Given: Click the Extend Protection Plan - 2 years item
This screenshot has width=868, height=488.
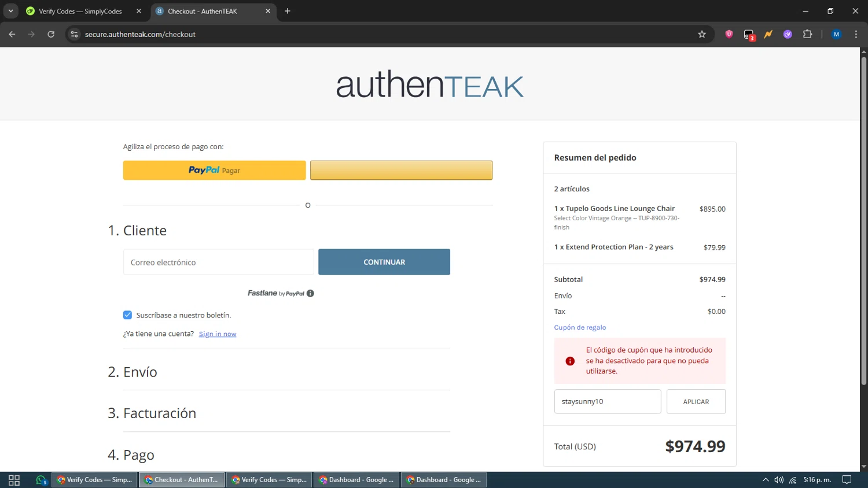Looking at the screenshot, I should point(613,247).
